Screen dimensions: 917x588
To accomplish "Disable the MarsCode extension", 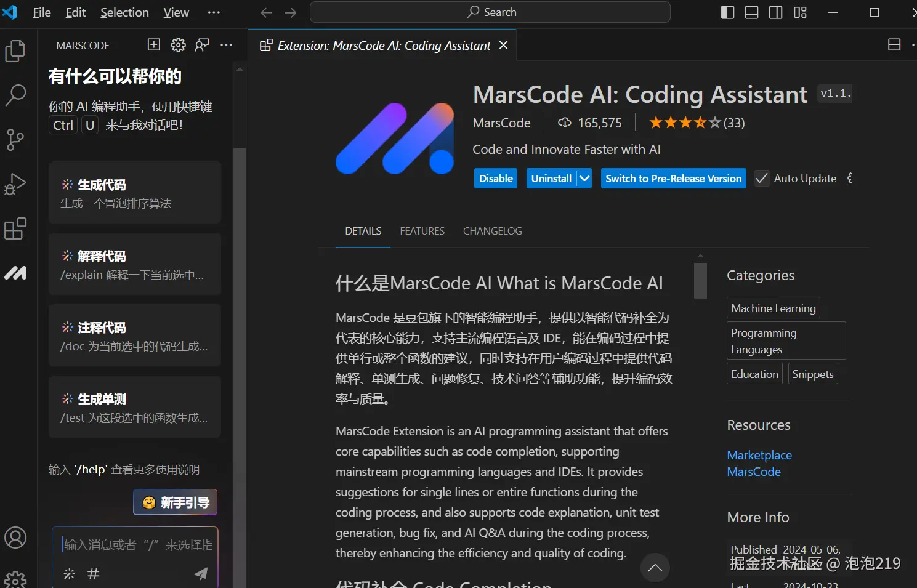I will coord(496,179).
